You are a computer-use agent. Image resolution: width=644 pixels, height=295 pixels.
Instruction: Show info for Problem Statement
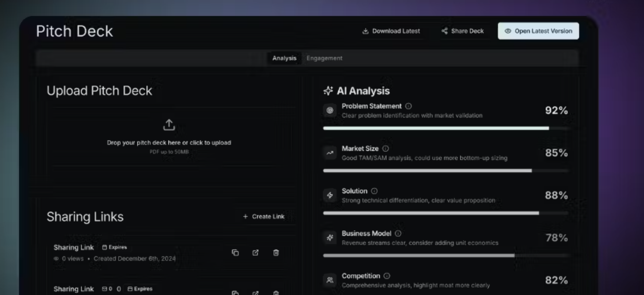click(x=409, y=106)
